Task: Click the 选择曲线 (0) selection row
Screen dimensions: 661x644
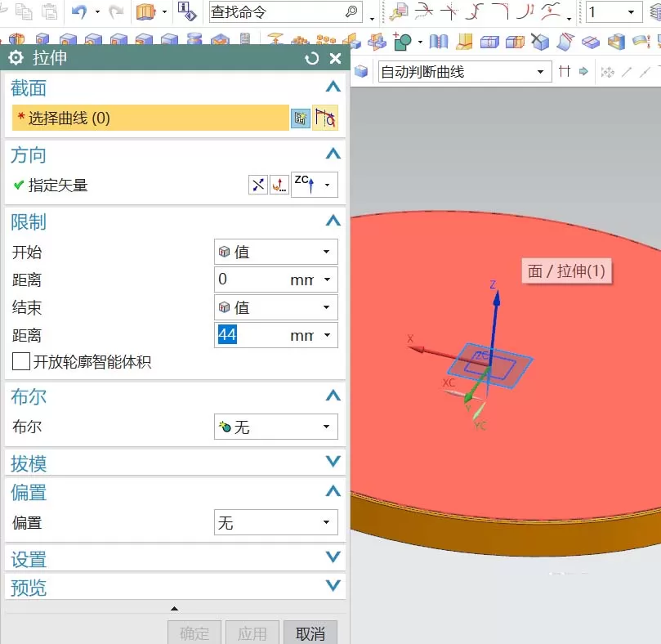Action: [x=150, y=118]
